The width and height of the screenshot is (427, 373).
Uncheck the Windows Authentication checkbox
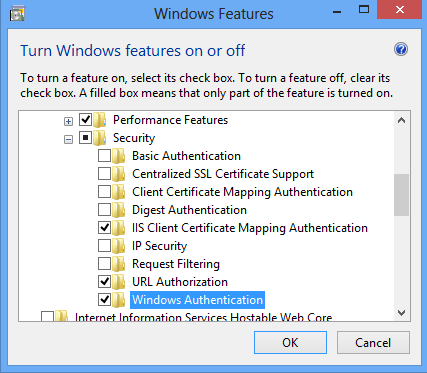click(x=104, y=300)
